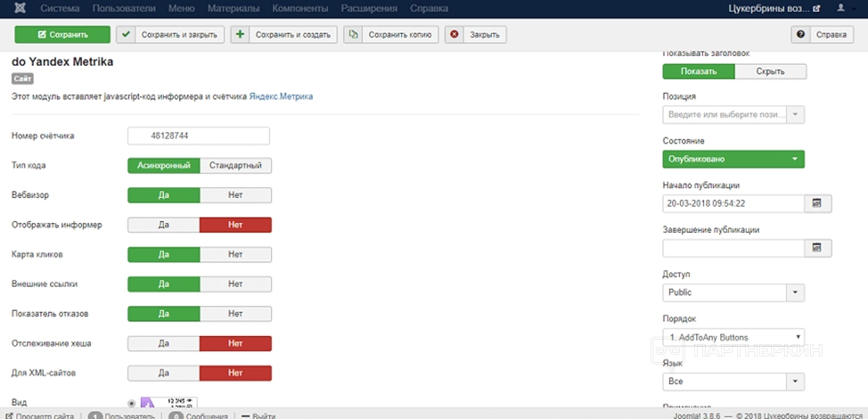The width and height of the screenshot is (868, 419).
Task: Open the Система menu
Action: click(x=61, y=9)
